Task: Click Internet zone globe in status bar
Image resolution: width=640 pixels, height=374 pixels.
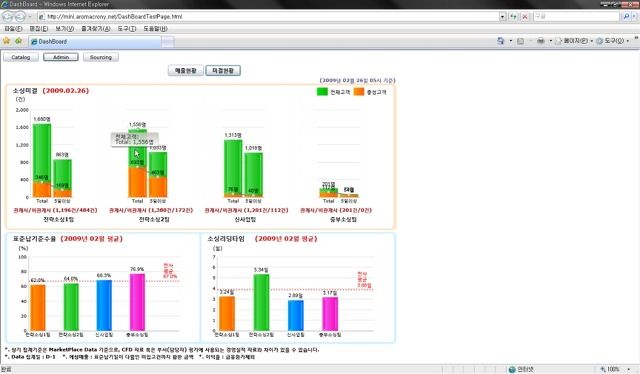Action: click(512, 370)
